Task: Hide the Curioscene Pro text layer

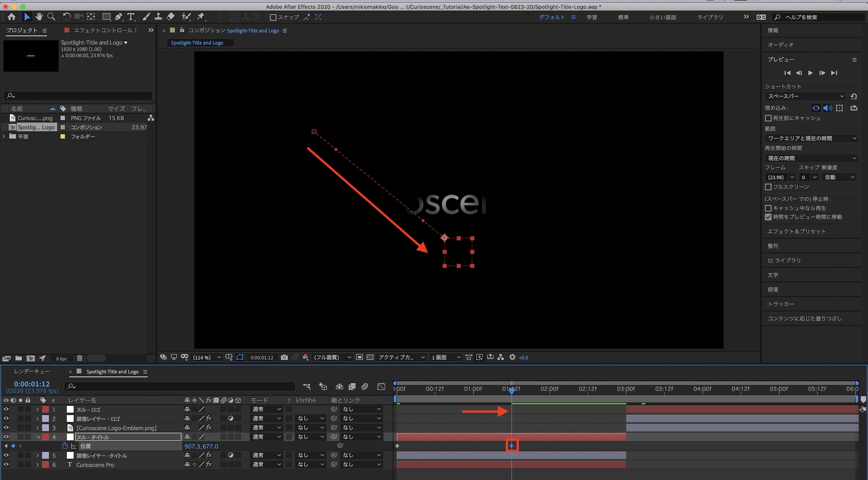Action: tap(6, 465)
